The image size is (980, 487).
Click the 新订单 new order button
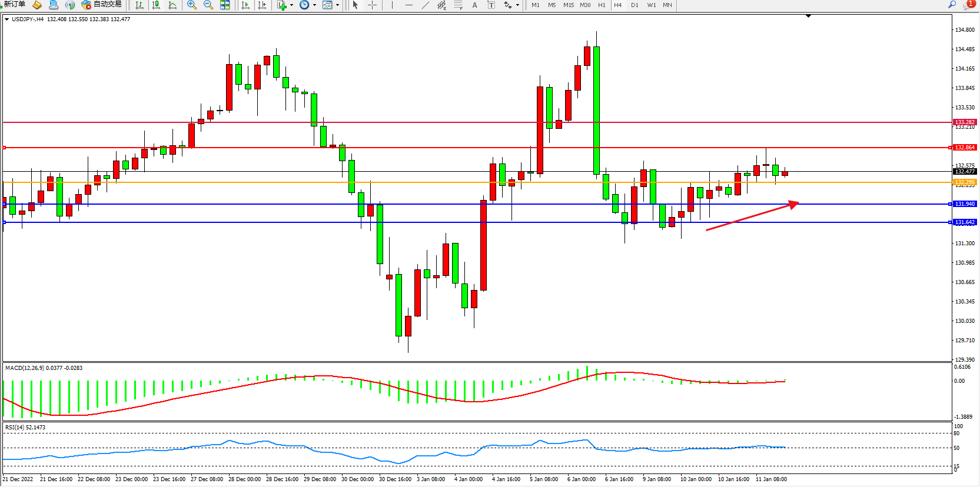[x=14, y=5]
